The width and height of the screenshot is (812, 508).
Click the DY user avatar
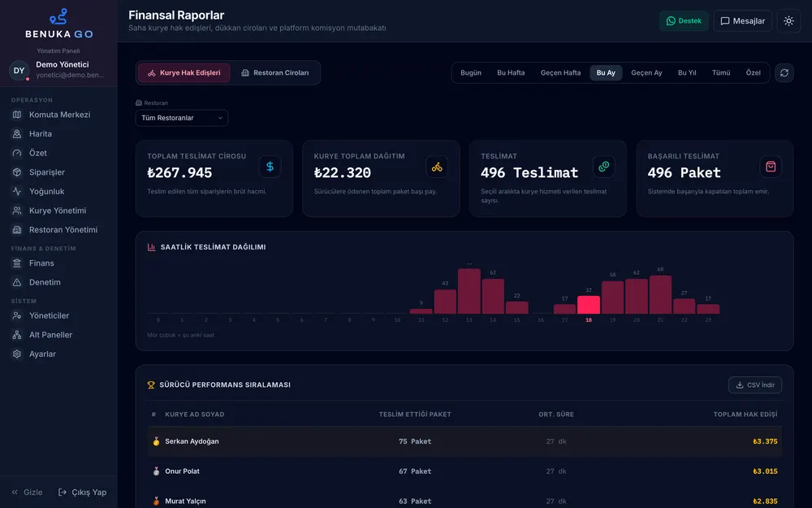coord(19,71)
